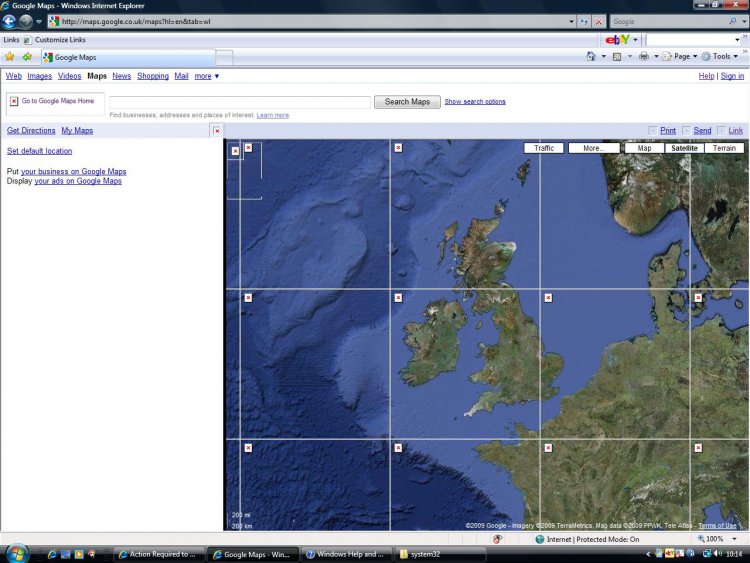Image resolution: width=750 pixels, height=563 pixels.
Task: Switch to system32 folder in taskbar
Action: coord(440,554)
